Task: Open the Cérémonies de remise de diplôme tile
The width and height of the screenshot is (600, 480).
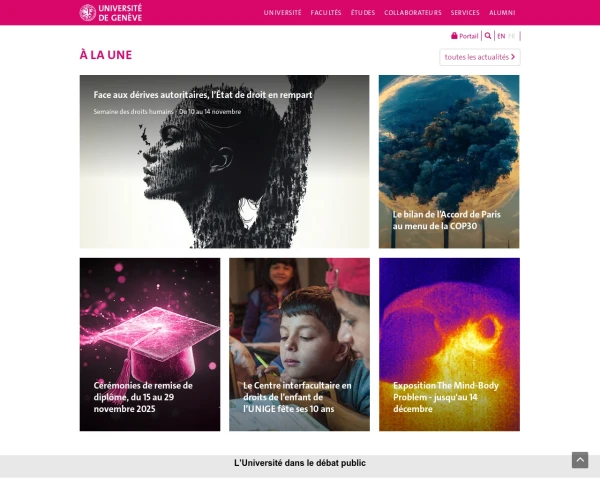Action: [150, 344]
